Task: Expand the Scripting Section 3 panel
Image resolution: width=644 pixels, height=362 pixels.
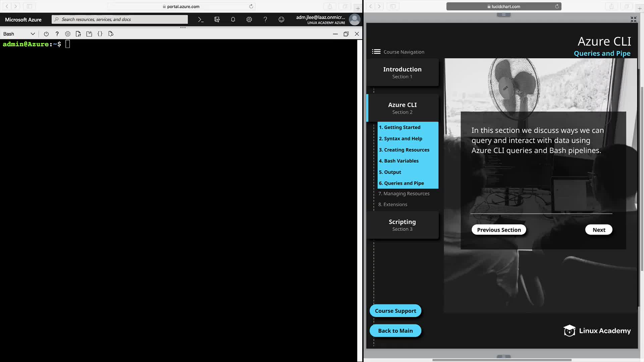Action: pos(402,225)
